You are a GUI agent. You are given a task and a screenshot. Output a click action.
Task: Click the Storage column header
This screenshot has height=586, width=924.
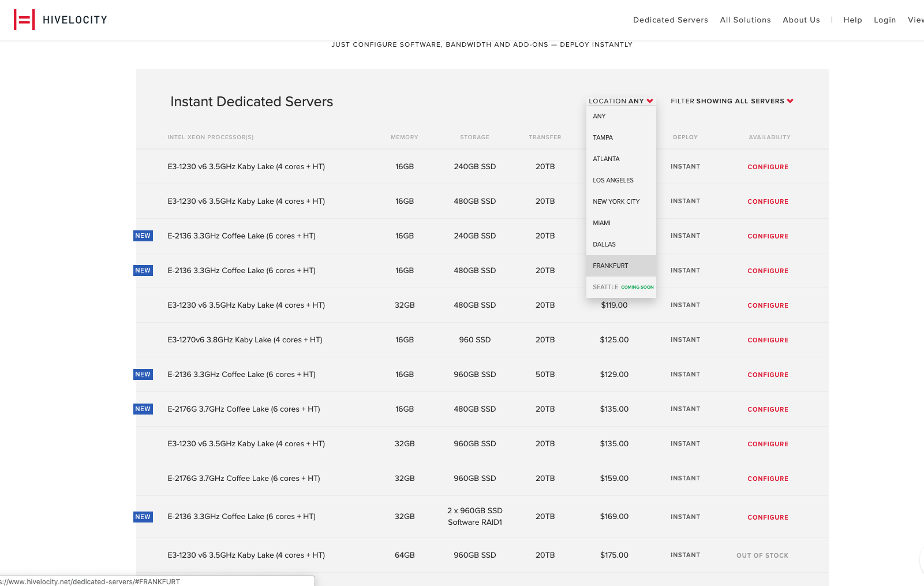[474, 137]
